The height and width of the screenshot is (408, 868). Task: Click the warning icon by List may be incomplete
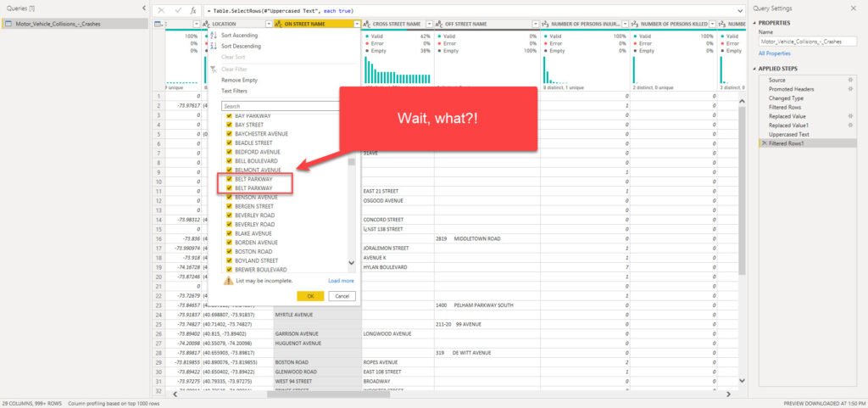point(228,281)
